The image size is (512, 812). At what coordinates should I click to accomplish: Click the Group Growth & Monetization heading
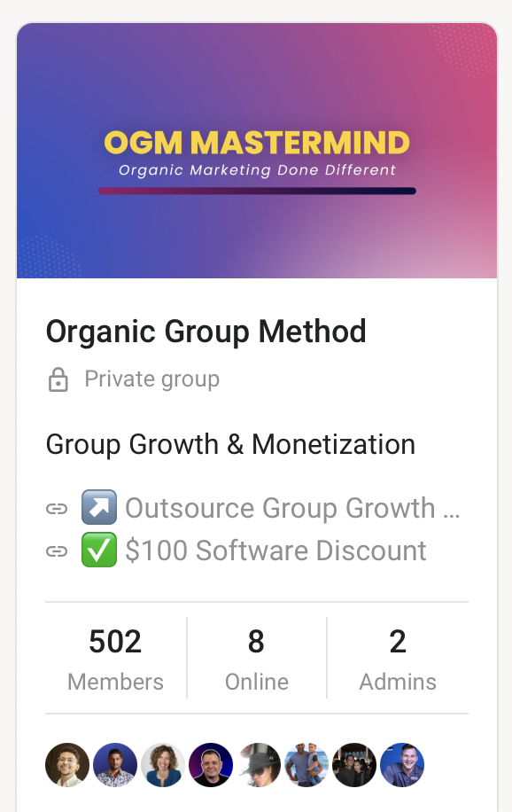pos(230,444)
